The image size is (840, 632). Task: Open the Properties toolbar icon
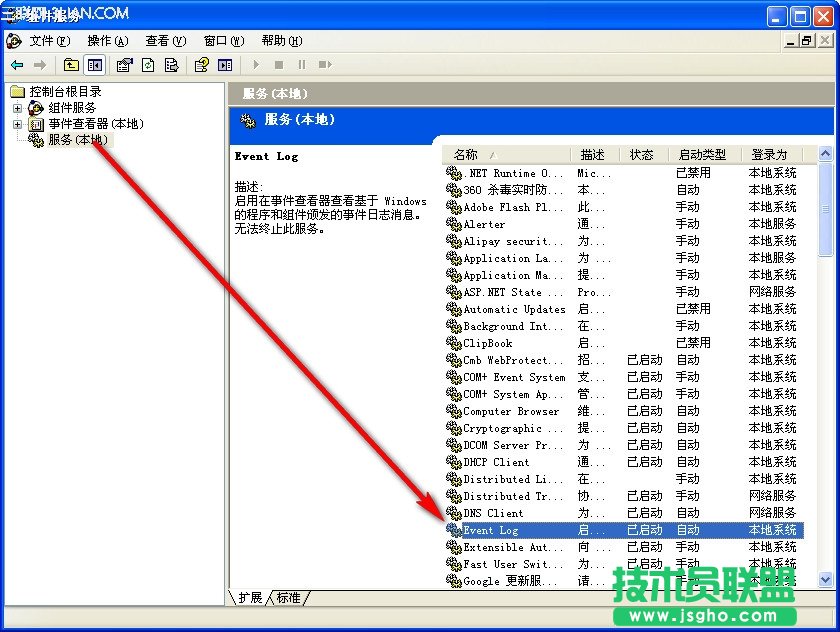(x=125, y=64)
